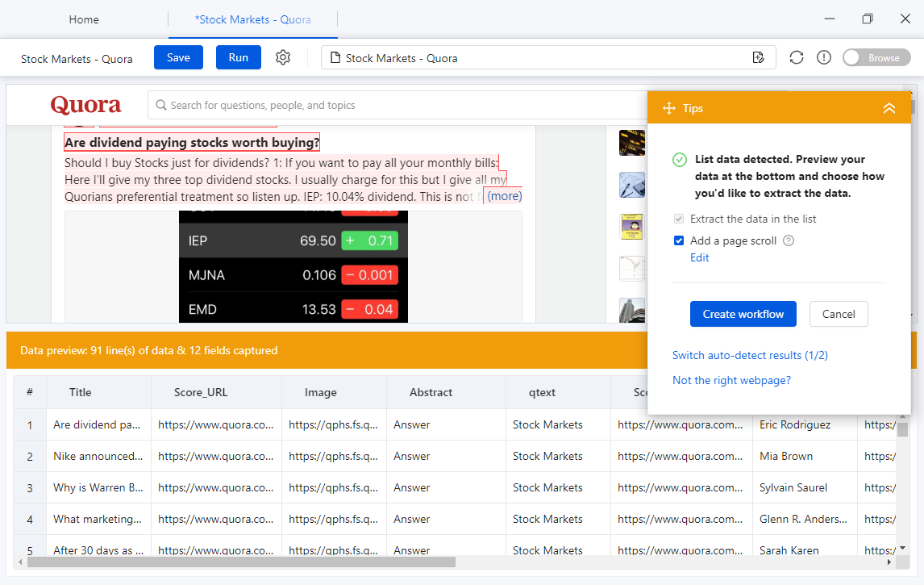Click the search magnifier icon in Quora
Viewport: 924px width, 585px height.
point(160,105)
